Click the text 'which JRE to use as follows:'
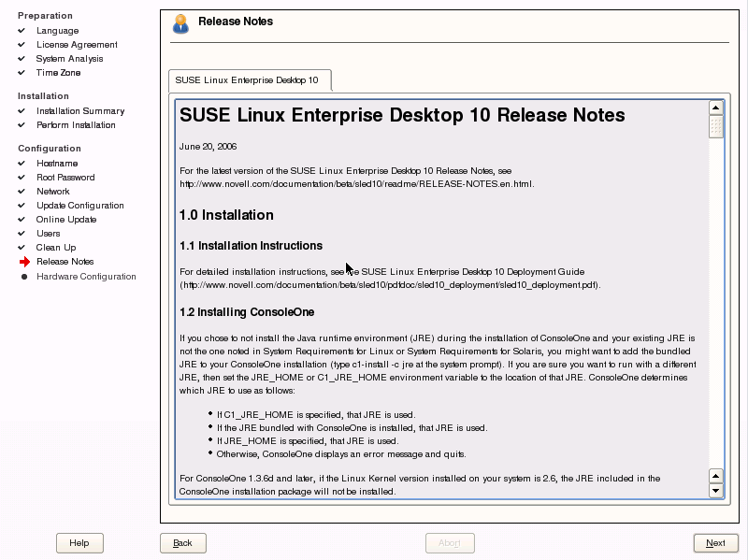This screenshot has width=748, height=560. tap(237, 391)
